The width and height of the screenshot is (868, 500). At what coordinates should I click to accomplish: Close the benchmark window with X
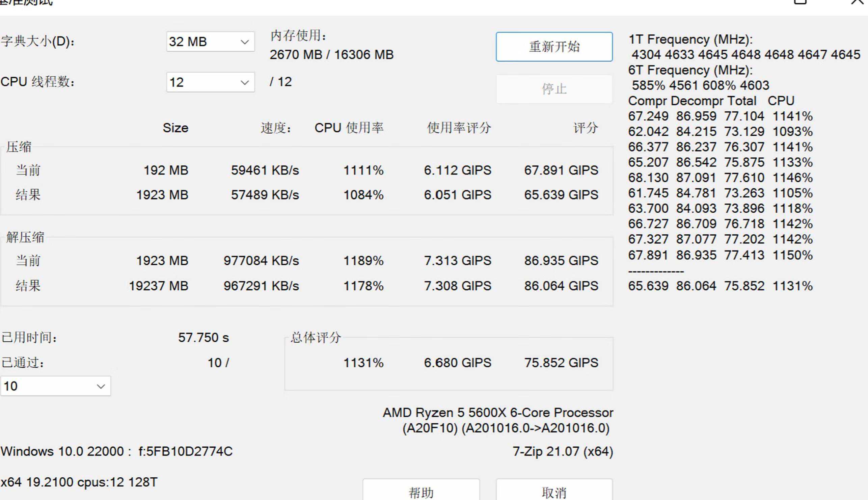coord(857,2)
